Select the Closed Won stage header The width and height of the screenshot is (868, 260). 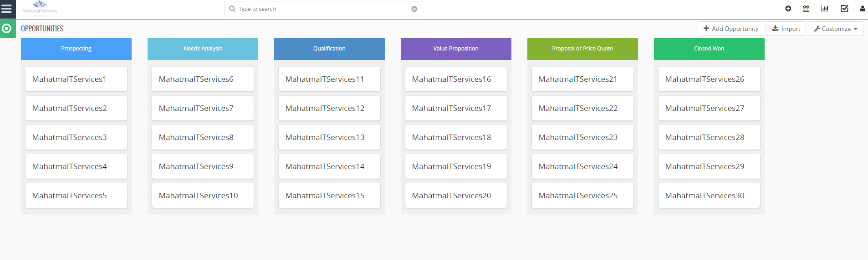709,49
